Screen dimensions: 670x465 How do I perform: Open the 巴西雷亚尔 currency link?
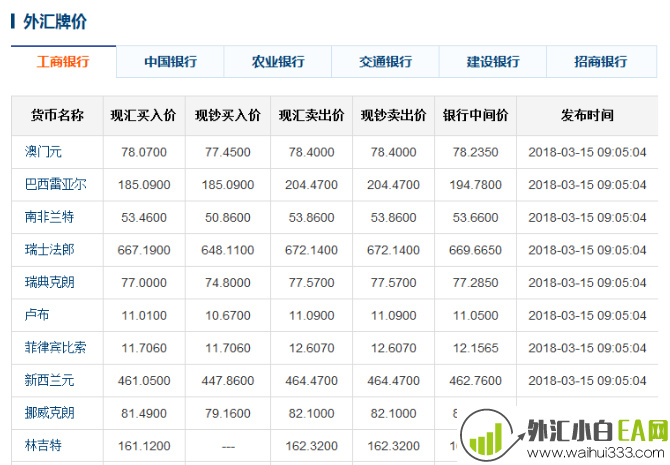56,184
